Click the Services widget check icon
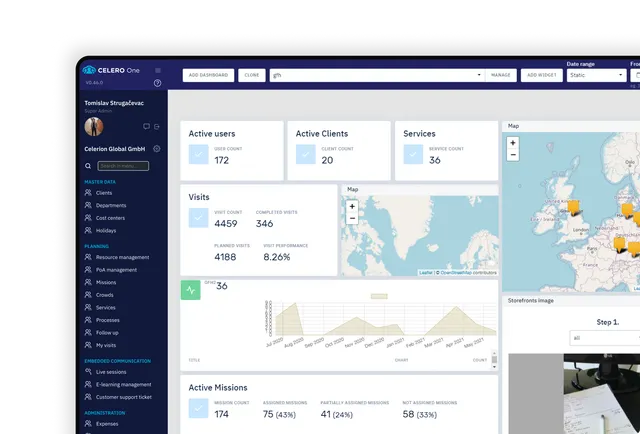This screenshot has width=640, height=434. point(413,154)
